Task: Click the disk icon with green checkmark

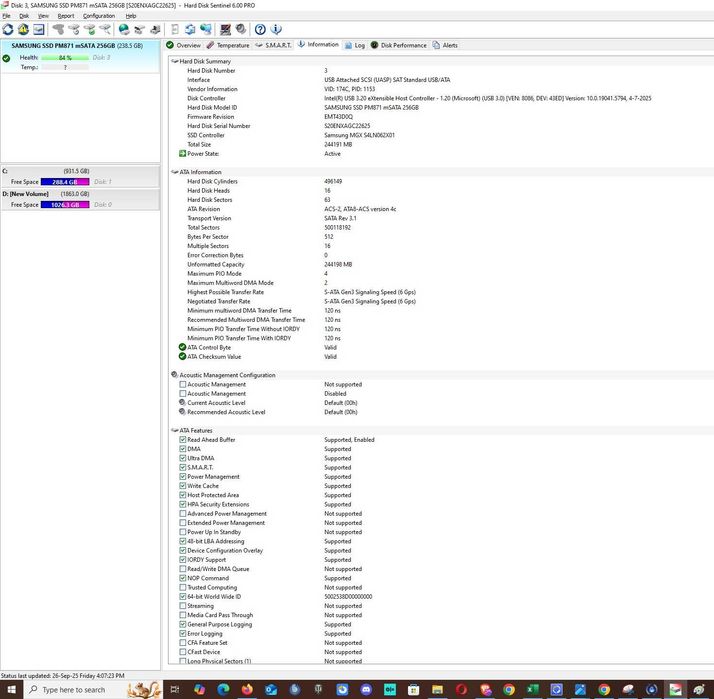Action: 89,30
